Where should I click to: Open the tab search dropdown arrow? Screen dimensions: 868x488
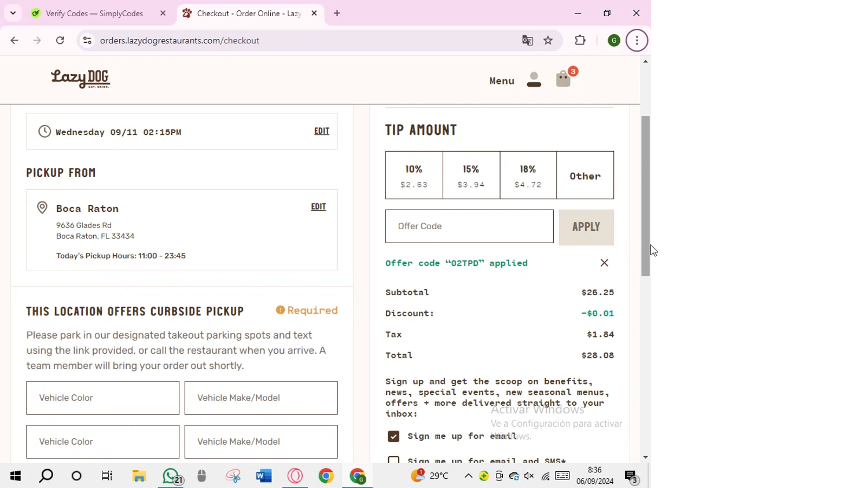click(x=13, y=13)
